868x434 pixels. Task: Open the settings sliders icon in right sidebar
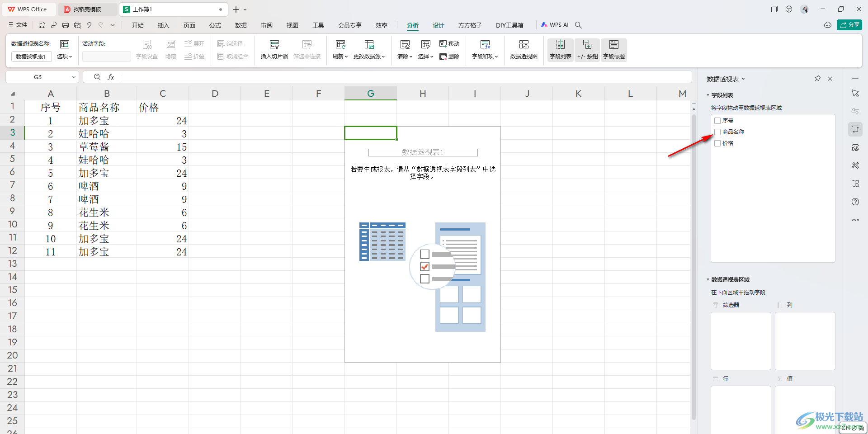(x=855, y=111)
